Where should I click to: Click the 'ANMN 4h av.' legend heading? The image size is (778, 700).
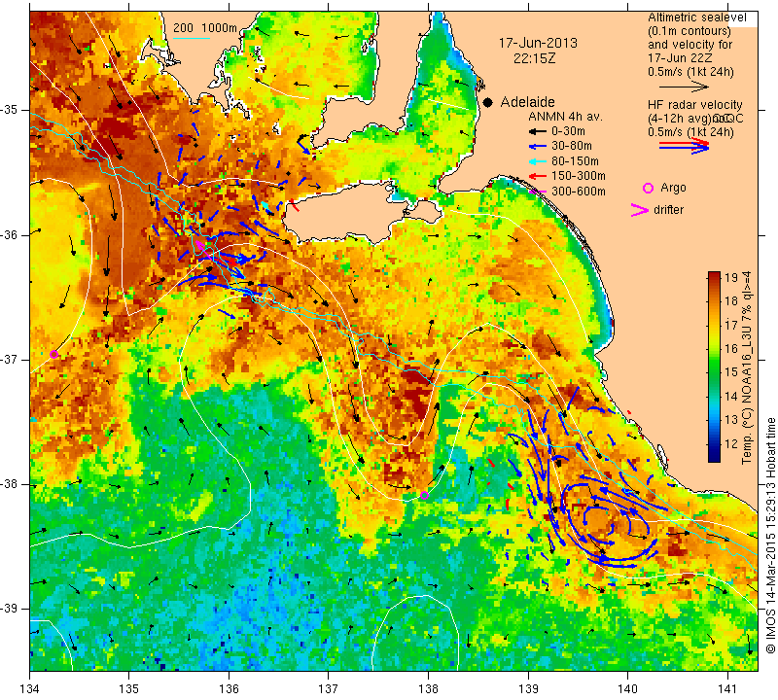coord(565,117)
